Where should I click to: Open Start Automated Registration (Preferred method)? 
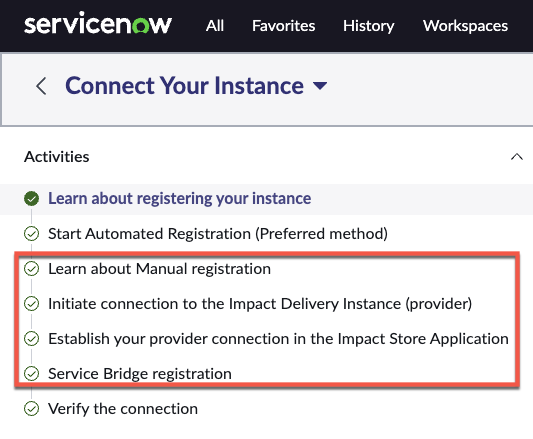pos(218,234)
